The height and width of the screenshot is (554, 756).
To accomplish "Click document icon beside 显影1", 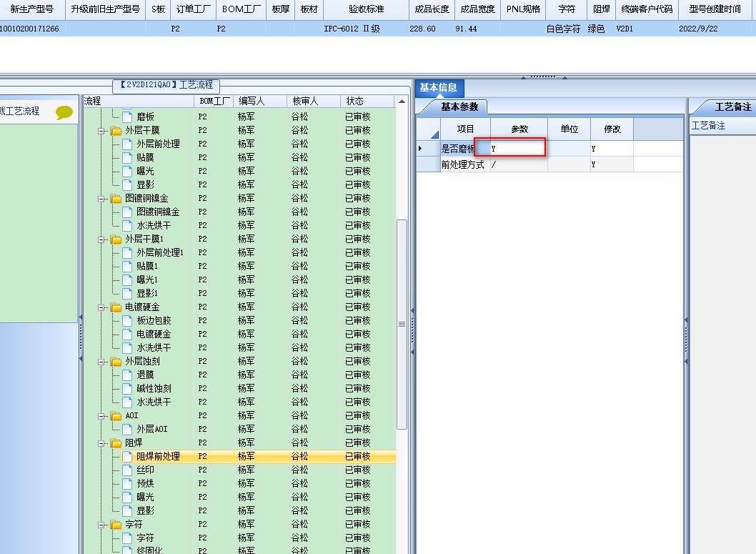I will [x=127, y=293].
